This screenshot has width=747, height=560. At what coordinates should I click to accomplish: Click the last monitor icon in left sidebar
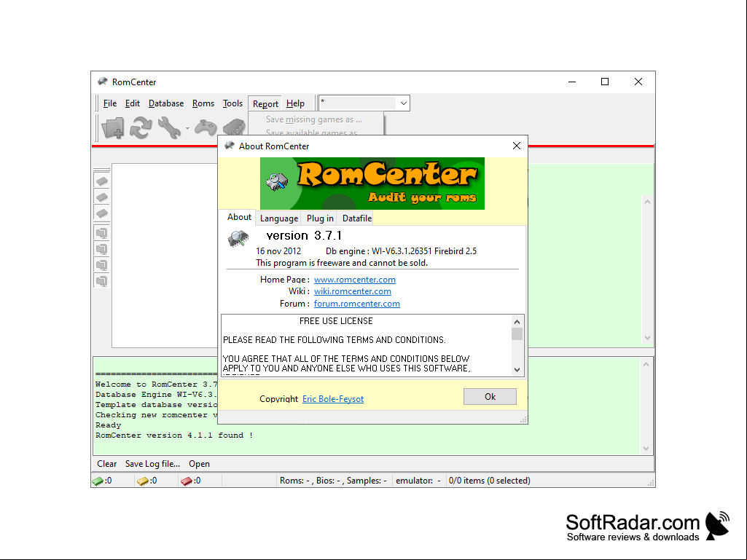pos(101,281)
